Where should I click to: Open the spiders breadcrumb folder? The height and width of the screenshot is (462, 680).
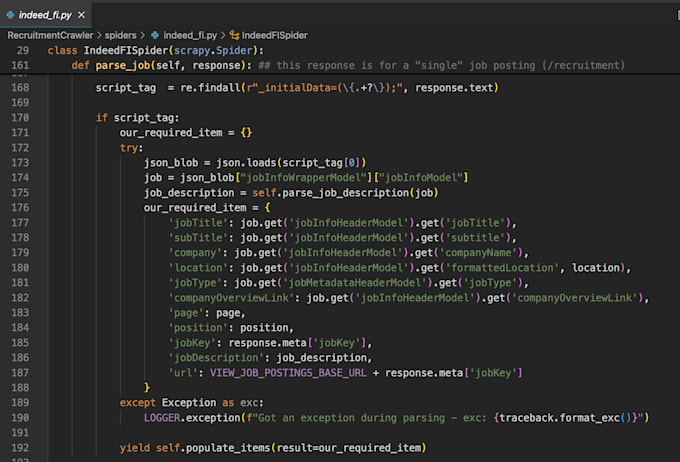tap(121, 35)
